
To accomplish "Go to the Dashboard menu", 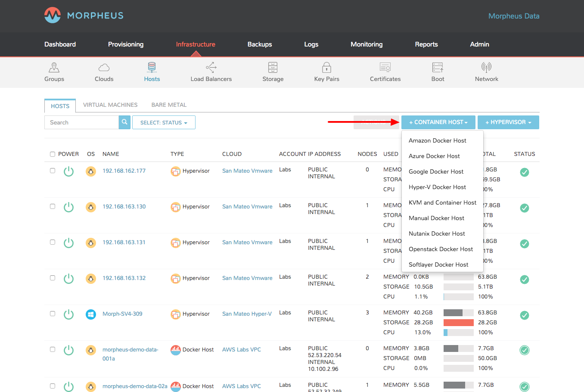I will [60, 44].
